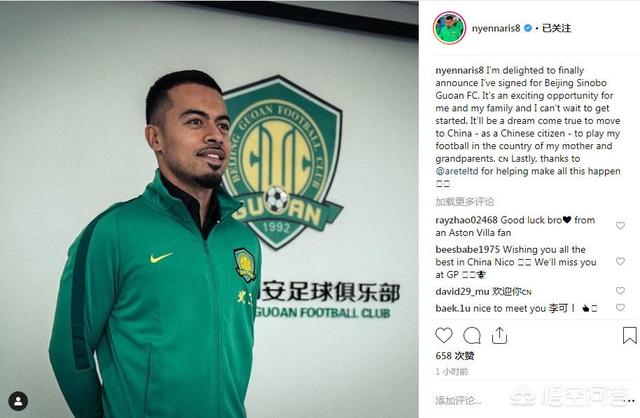Share the post via the share icon
The width and height of the screenshot is (640, 418).
(x=499, y=336)
